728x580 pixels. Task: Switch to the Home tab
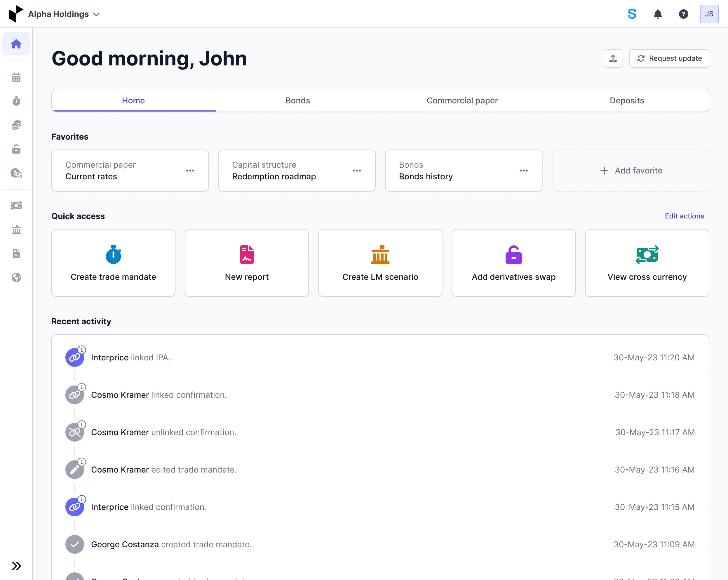tap(133, 100)
